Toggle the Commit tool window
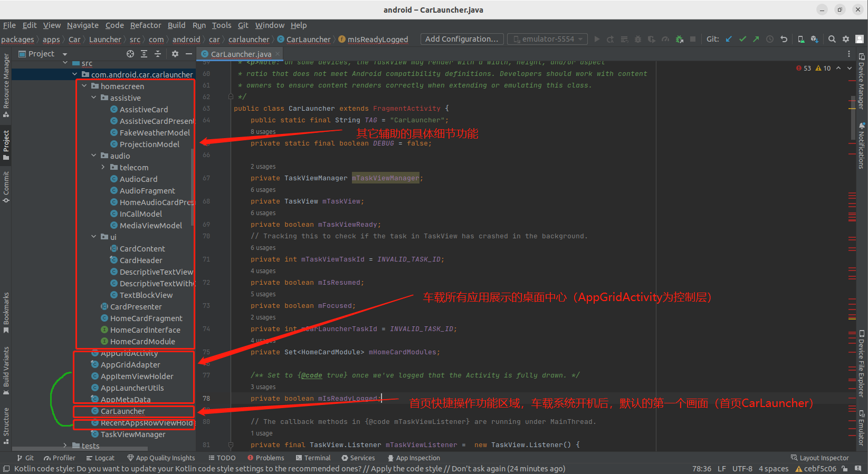This screenshot has height=474, width=868. click(x=6, y=187)
